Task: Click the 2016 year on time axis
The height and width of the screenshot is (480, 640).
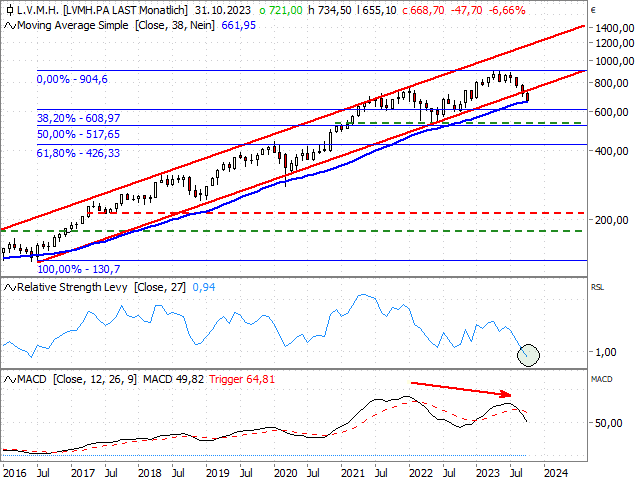Action: pos(15,473)
